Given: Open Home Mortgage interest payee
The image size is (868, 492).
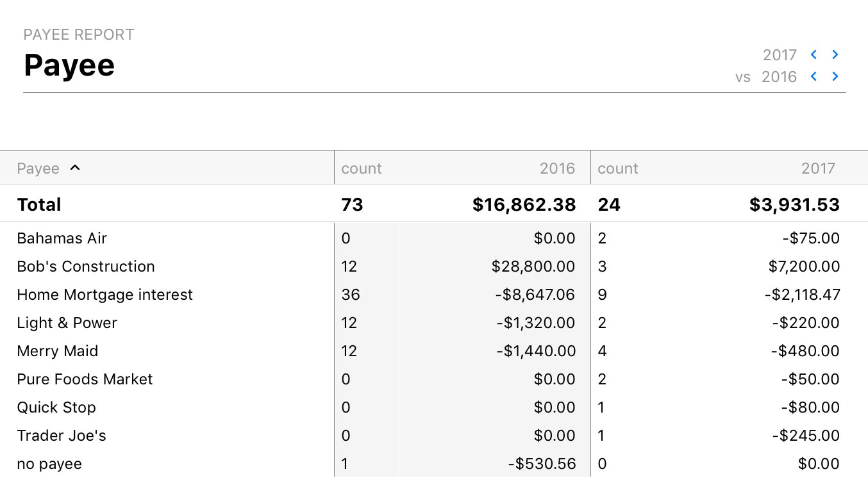Looking at the screenshot, I should tap(104, 295).
